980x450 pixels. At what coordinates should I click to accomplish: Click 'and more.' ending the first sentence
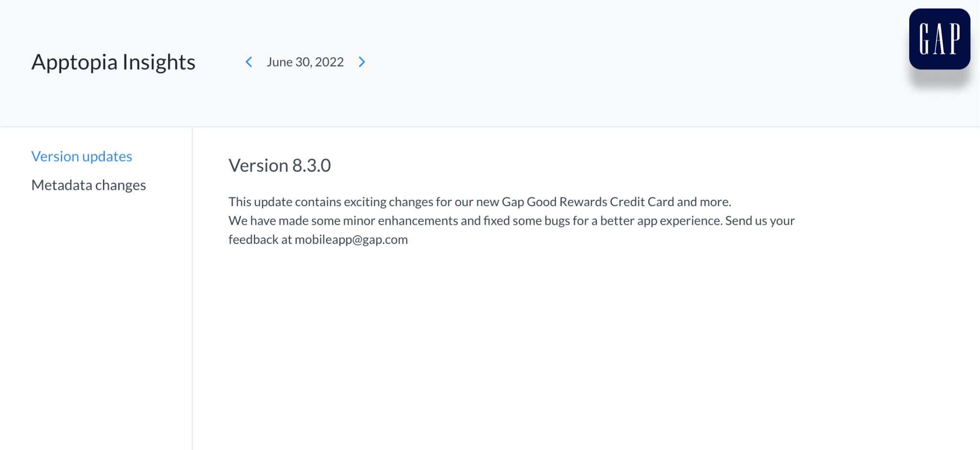(x=704, y=202)
